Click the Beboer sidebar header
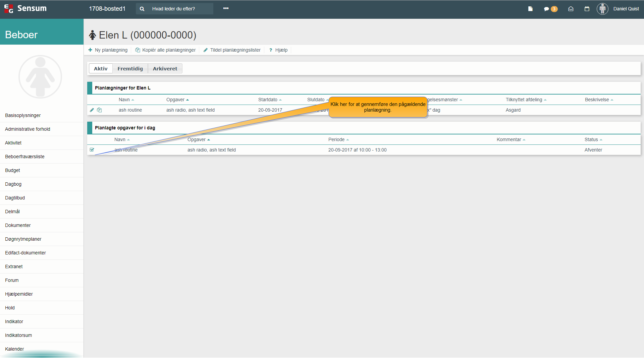644x359 pixels. 42,32
